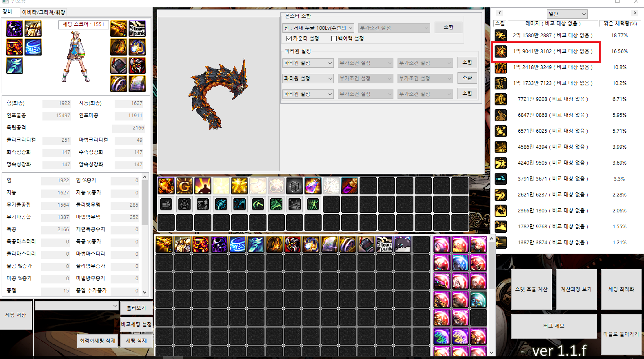Click 마을로 돌아가기 button
Viewport: 644px width, 359px height.
tap(621, 334)
